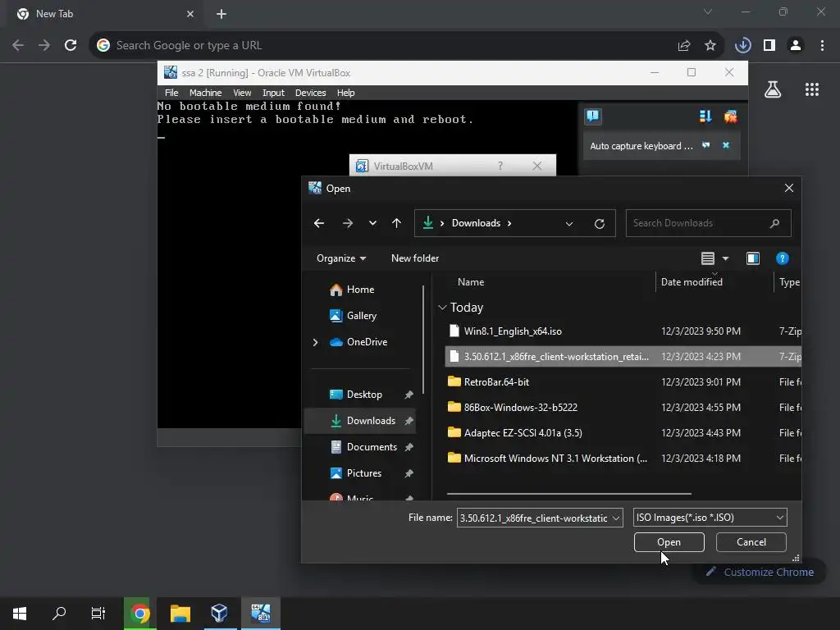The height and width of the screenshot is (630, 840).
Task: Click the Search Downloads field
Action: (x=708, y=223)
